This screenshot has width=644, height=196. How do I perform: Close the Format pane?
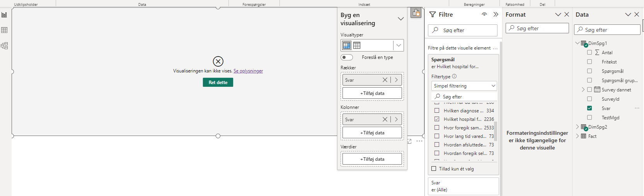[x=567, y=14]
